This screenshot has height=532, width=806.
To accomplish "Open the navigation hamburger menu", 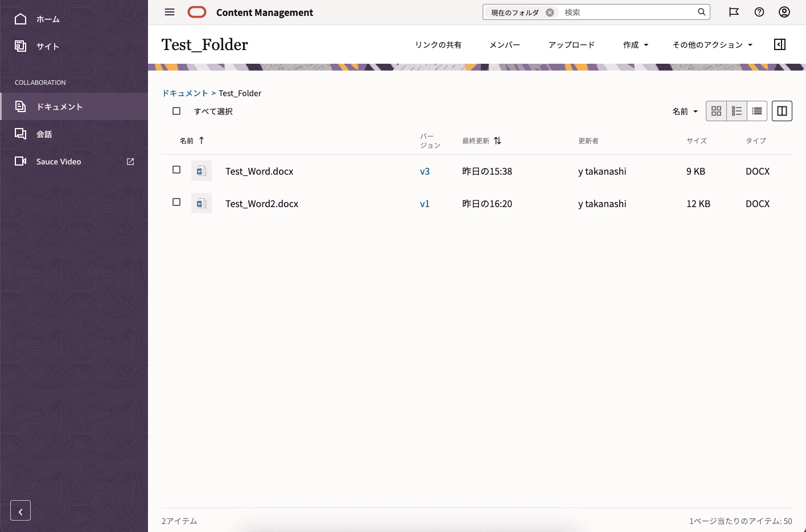I will [x=169, y=12].
